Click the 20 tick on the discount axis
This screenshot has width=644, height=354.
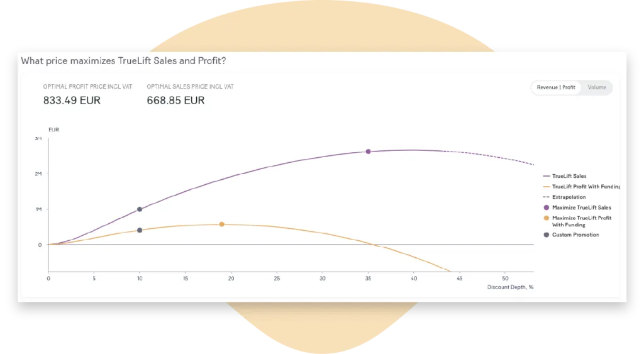[x=231, y=277]
